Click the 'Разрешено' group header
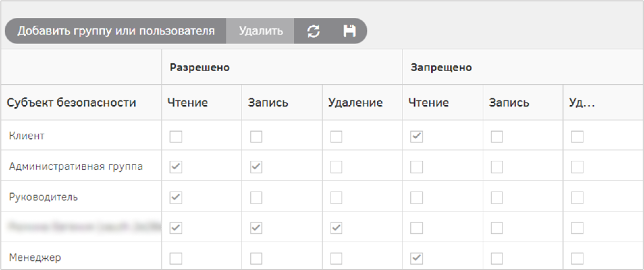 pos(200,67)
